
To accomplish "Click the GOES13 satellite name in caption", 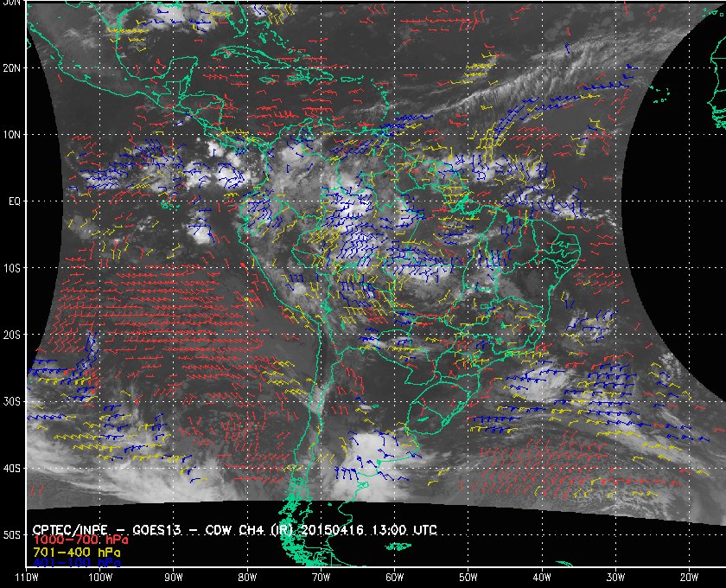I will pos(156,529).
